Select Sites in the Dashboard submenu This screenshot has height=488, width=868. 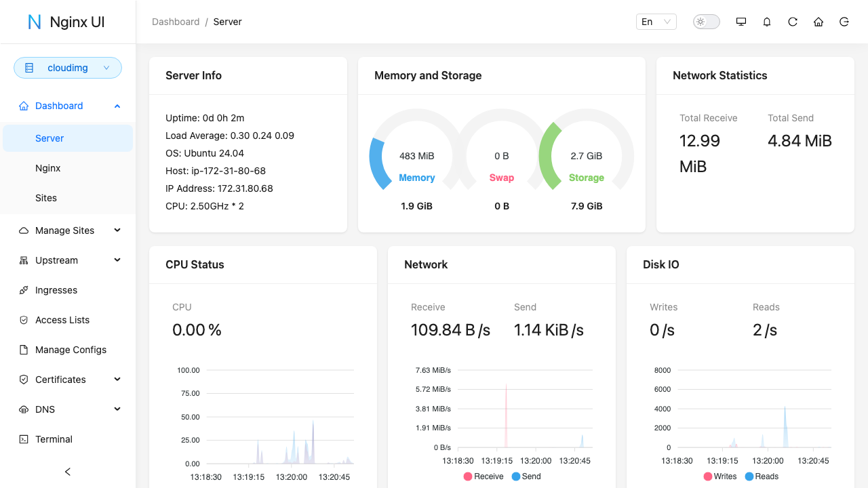point(68,198)
